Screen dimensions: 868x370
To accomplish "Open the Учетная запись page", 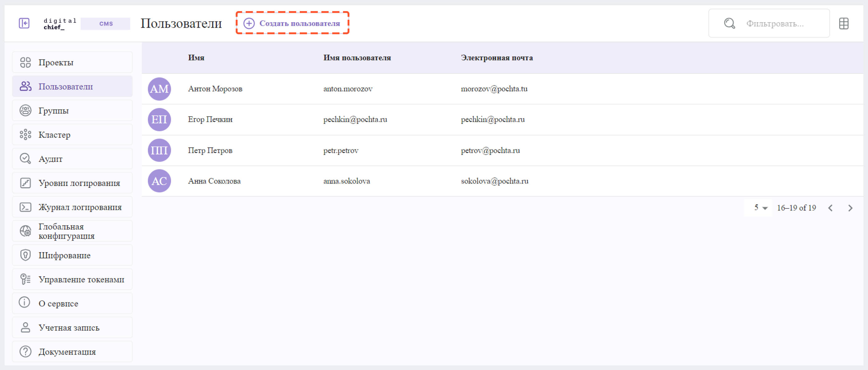I will (x=72, y=327).
